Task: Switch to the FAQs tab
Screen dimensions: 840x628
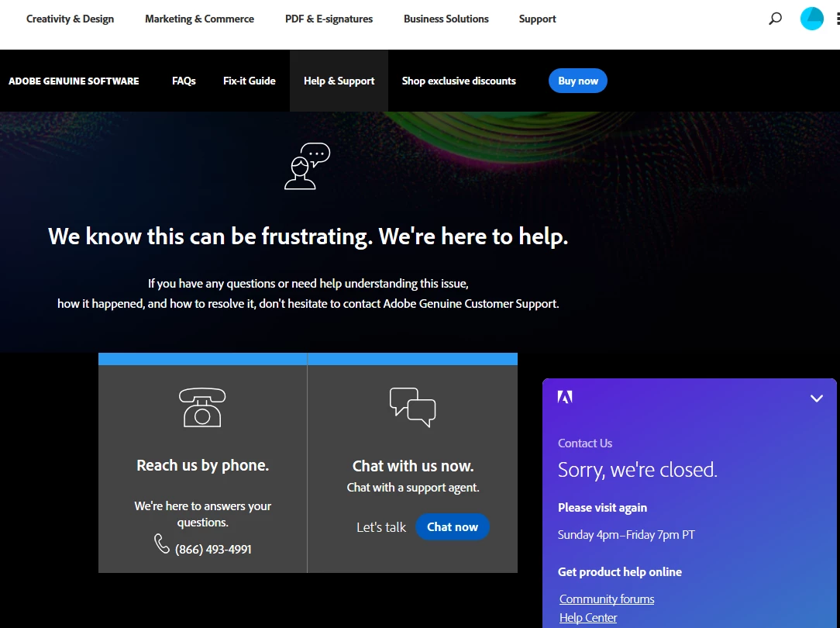Action: (x=184, y=81)
